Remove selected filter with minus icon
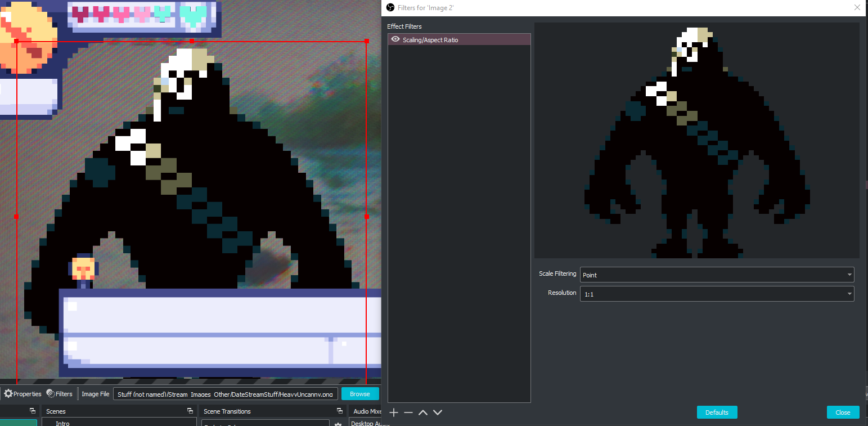868x426 pixels. 408,412
